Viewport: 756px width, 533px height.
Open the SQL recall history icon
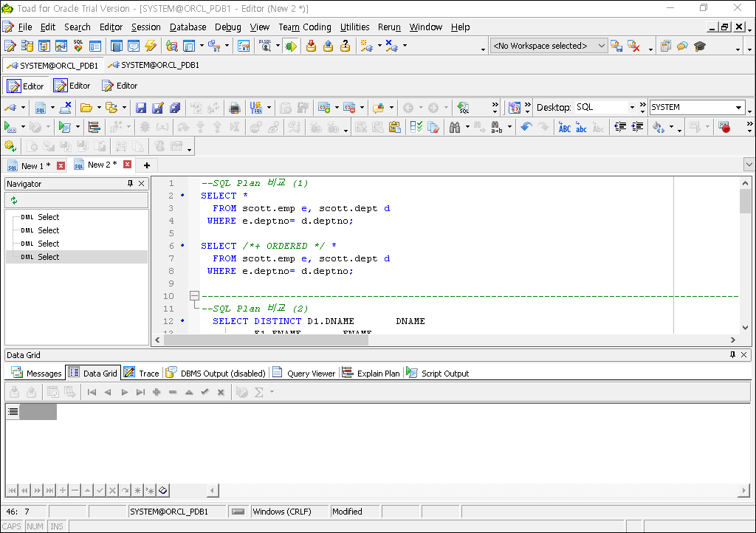tap(463, 108)
